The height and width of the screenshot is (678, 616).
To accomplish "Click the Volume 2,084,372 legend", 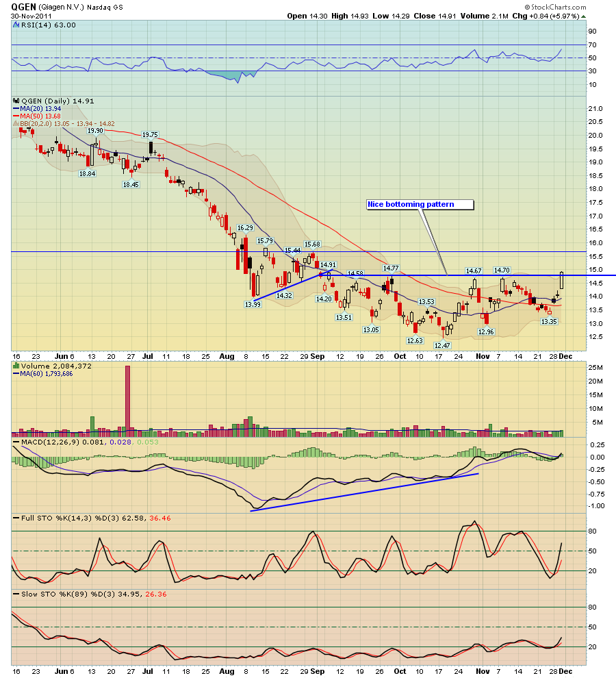I will [x=52, y=366].
